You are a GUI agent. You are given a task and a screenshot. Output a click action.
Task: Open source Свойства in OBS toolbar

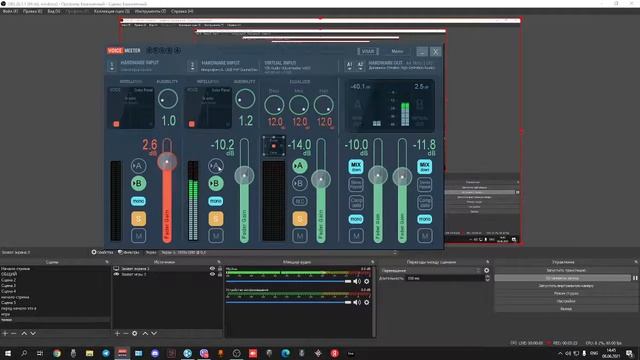pyautogui.click(x=102, y=252)
